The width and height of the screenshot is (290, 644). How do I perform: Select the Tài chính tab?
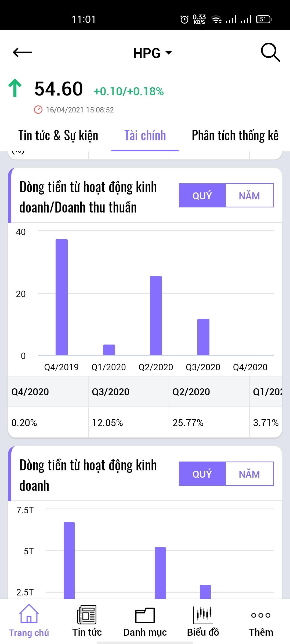click(x=145, y=136)
